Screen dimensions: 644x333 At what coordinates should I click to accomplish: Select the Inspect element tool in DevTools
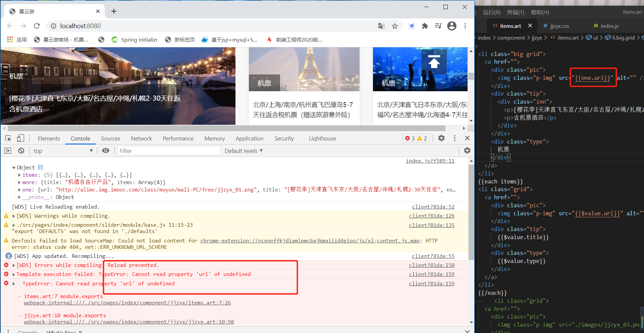pos(8,138)
